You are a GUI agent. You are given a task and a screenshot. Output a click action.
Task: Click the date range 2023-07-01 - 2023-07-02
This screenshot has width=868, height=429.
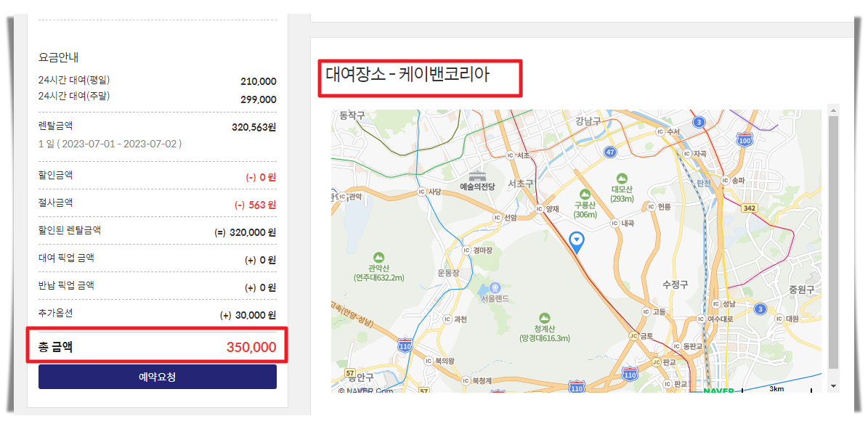point(121,144)
